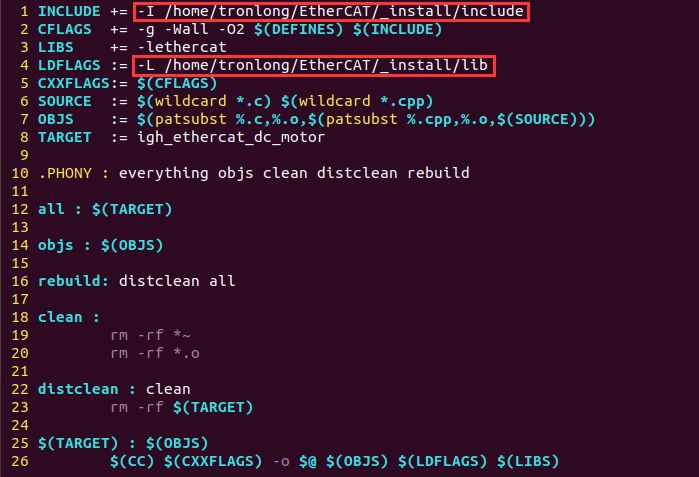Click the -lethercat library flag

(182, 47)
